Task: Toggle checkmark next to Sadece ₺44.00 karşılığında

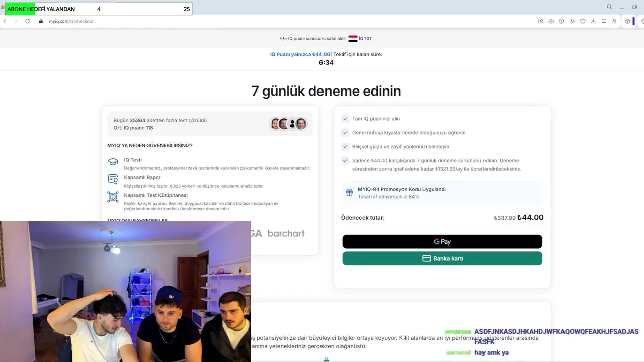Action: [345, 161]
